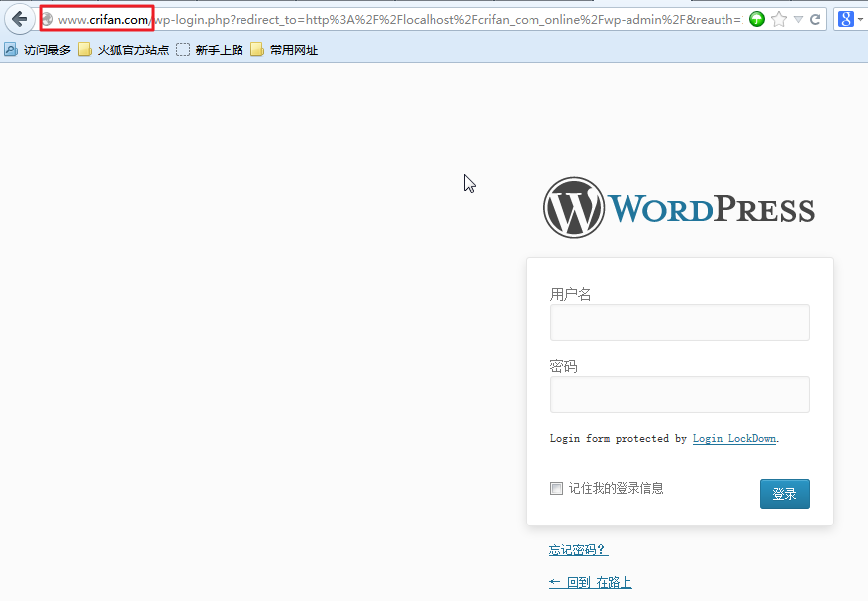Screen dimensions: 868x601
Task: Click the 密码 label text
Action: click(563, 366)
